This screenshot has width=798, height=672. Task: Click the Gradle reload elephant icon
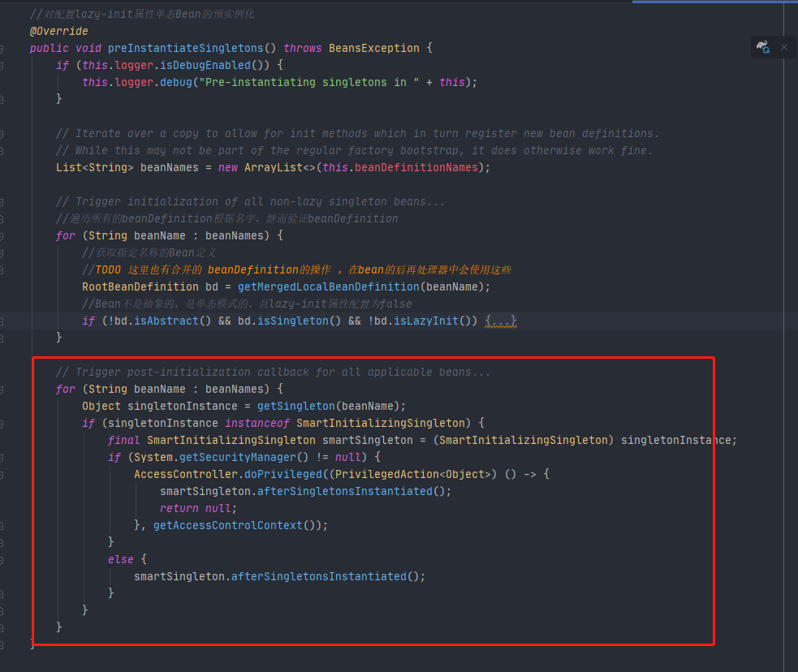[x=763, y=47]
